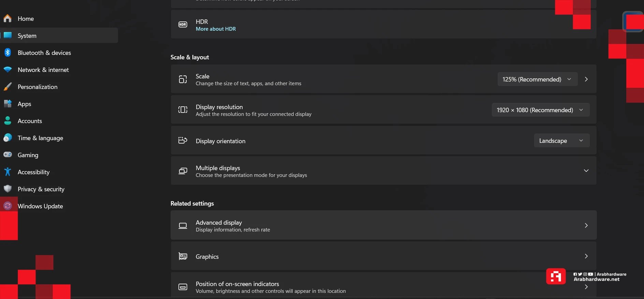Open Position of on-screen indicators setting

click(384, 286)
